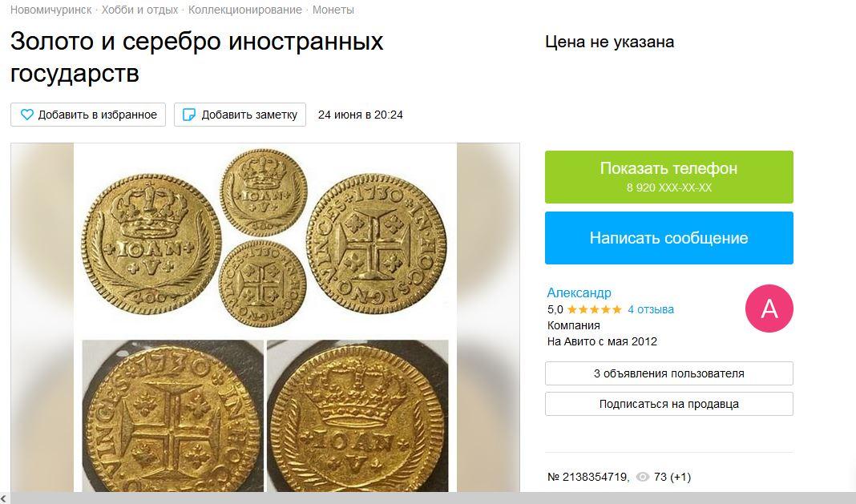The image size is (856, 504).
Task: Open Новомичуринск breadcrumb link
Action: (50, 10)
